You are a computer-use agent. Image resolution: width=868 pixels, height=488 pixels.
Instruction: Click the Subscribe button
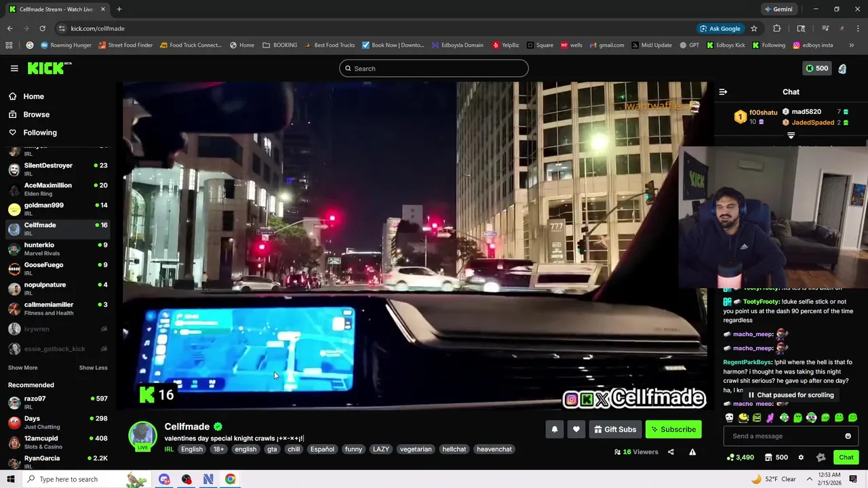coord(673,429)
